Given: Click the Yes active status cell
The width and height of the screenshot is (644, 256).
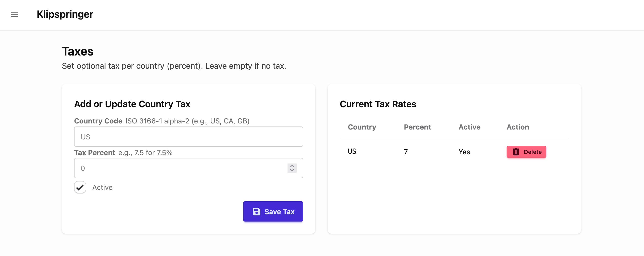Looking at the screenshot, I should tap(464, 152).
